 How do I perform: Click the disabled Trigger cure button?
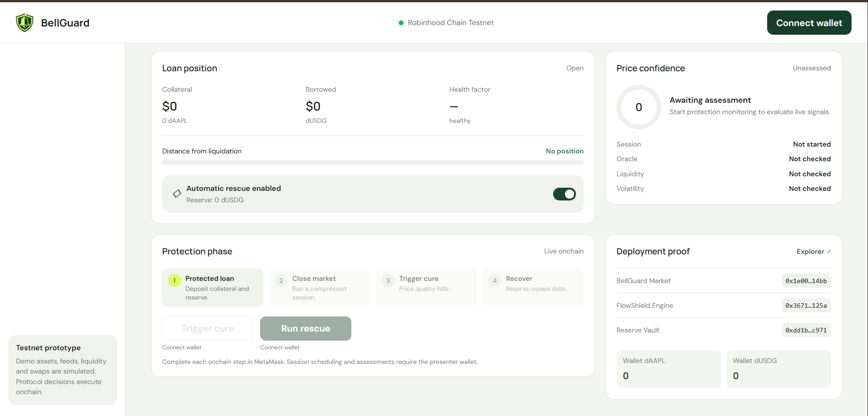coord(208,328)
